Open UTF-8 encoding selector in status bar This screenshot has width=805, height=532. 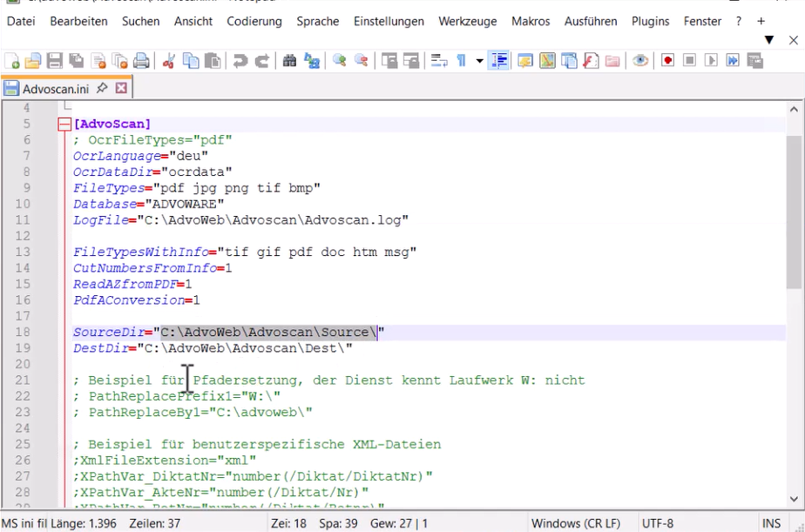click(x=658, y=523)
